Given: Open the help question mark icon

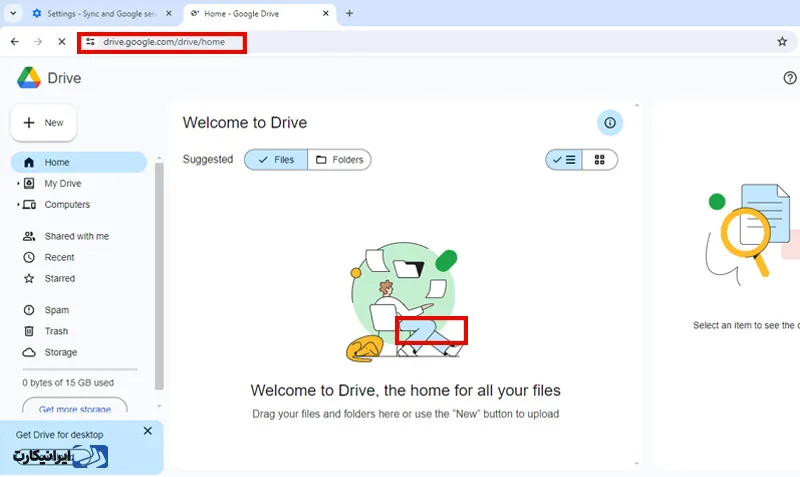Looking at the screenshot, I should click(790, 78).
